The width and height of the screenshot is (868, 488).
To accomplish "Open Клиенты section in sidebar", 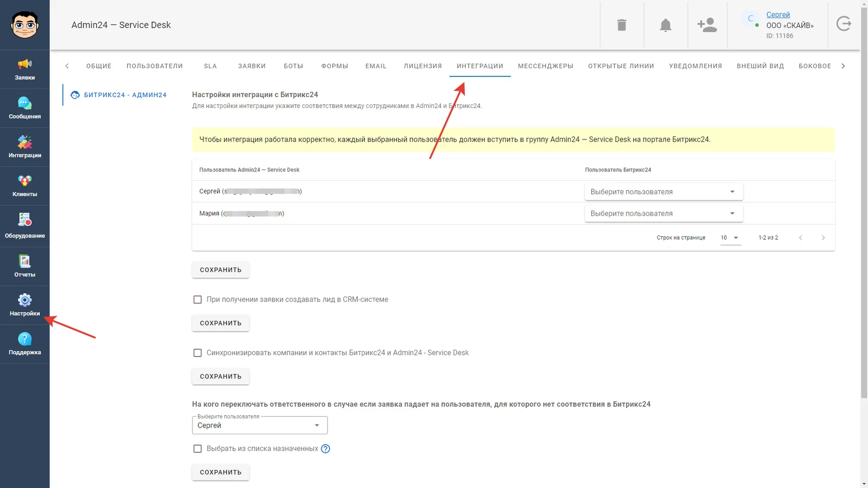I will 25,186.
